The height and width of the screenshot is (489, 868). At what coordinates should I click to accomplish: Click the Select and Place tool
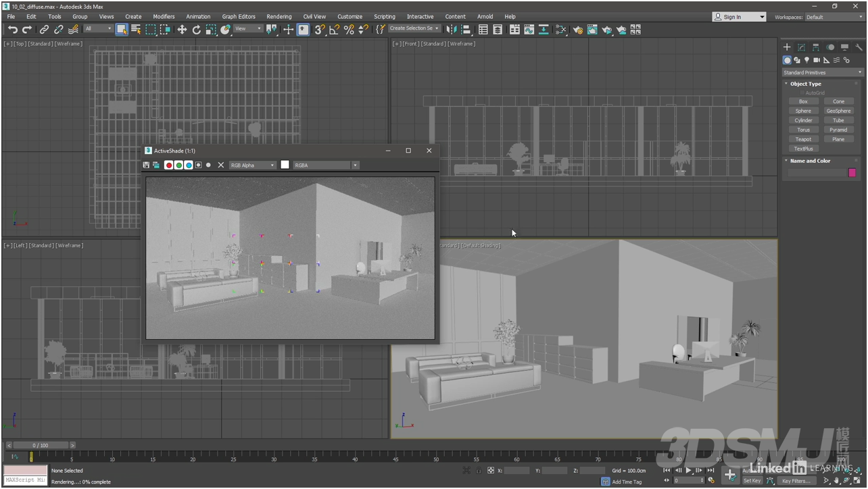226,30
